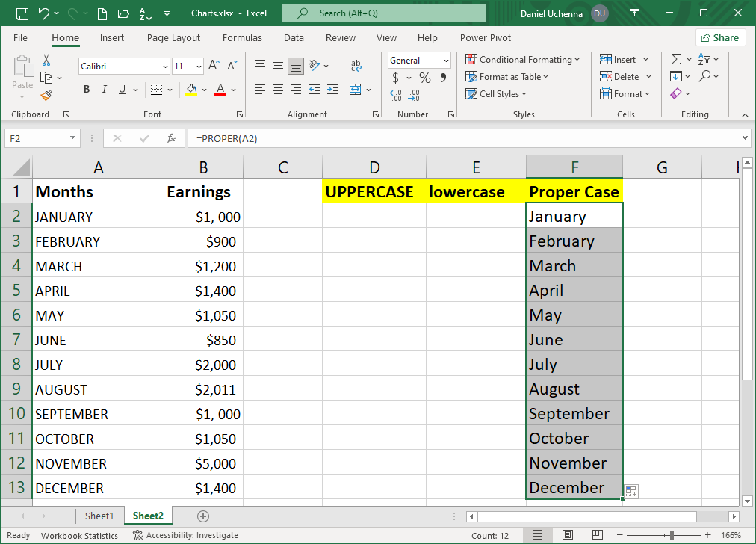The width and height of the screenshot is (756, 544).
Task: Toggle Italic formatting
Action: (105, 90)
